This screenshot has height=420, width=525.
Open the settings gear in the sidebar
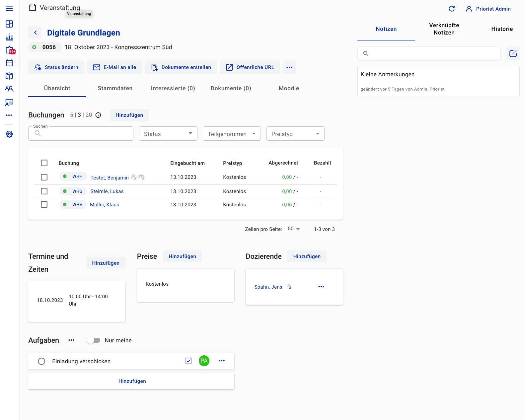point(9,134)
